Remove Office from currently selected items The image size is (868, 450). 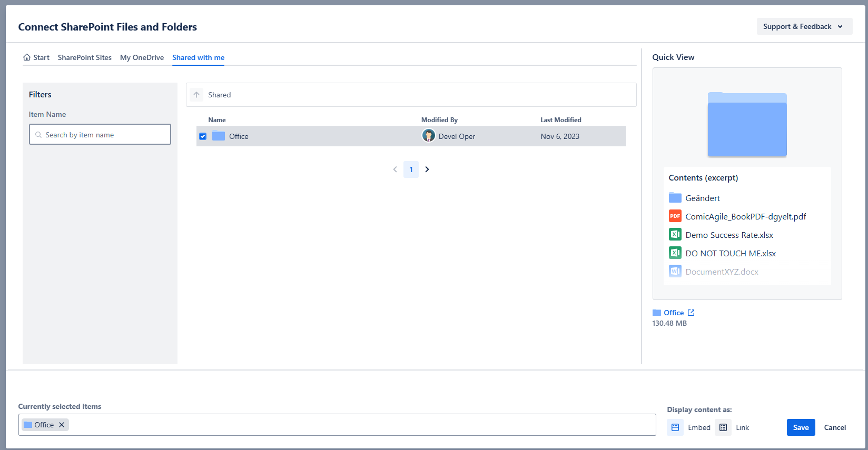tap(62, 425)
